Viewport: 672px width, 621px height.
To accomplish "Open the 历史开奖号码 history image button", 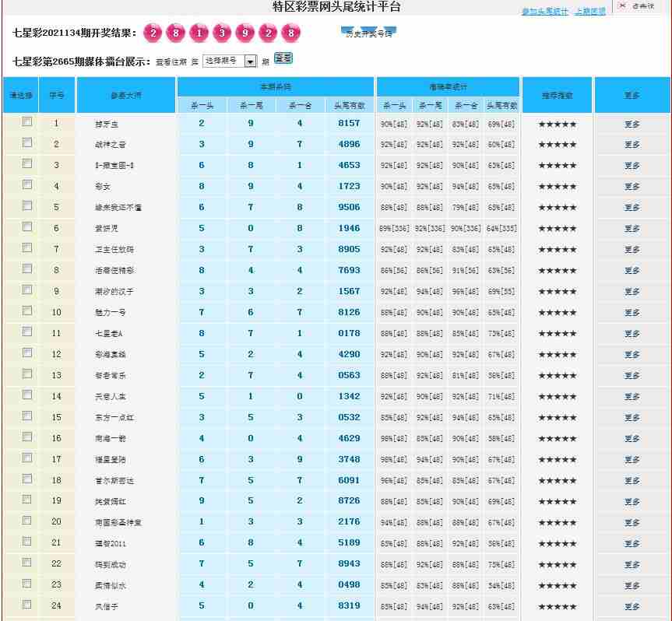I will [369, 33].
